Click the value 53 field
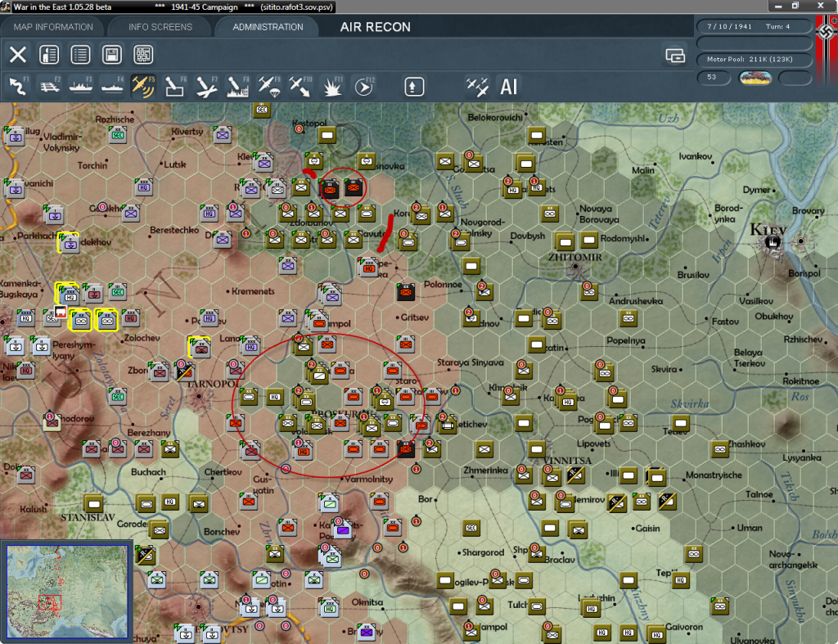838x644 pixels. tap(714, 78)
